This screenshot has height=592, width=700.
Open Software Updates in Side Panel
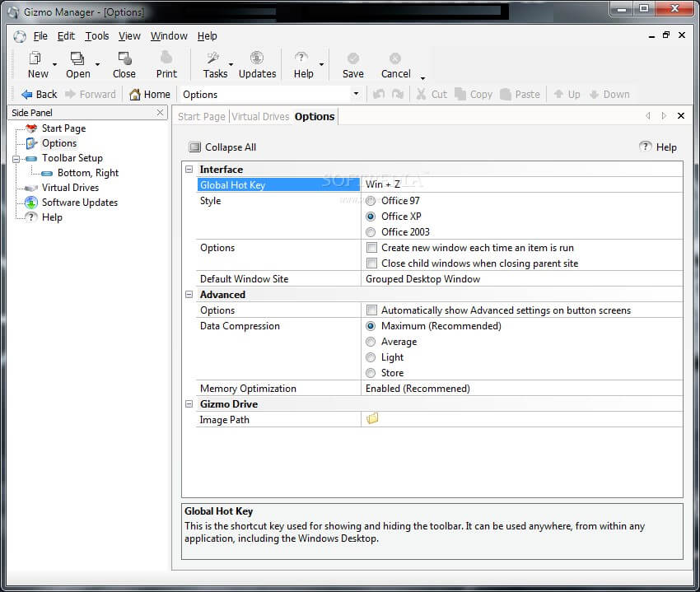[80, 203]
